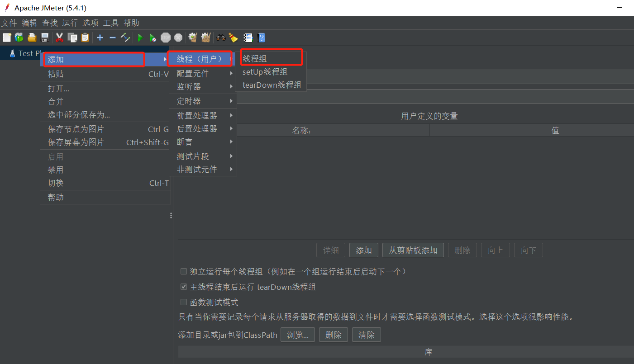Click the Toggle enable/disable icon
This screenshot has height=364, width=634.
[x=125, y=38]
